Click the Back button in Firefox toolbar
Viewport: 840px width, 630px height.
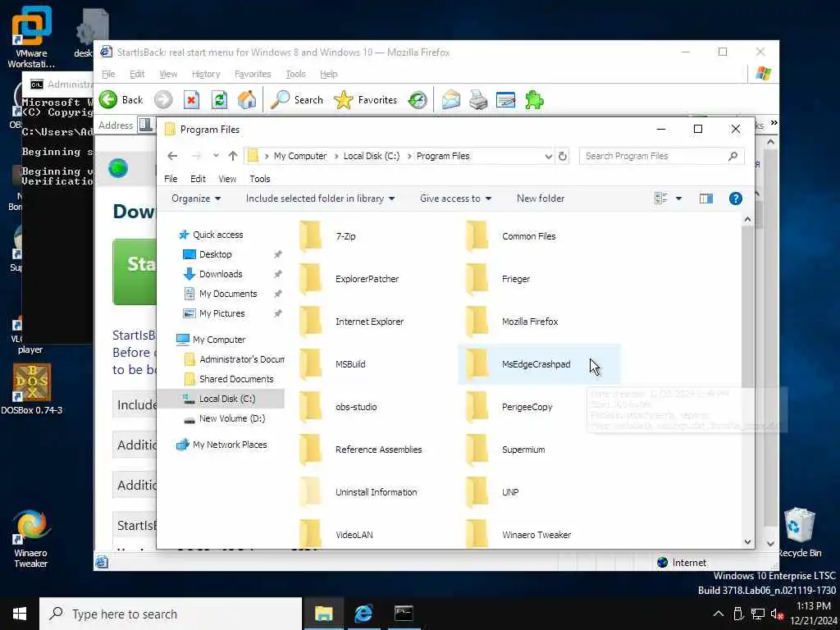(121, 99)
